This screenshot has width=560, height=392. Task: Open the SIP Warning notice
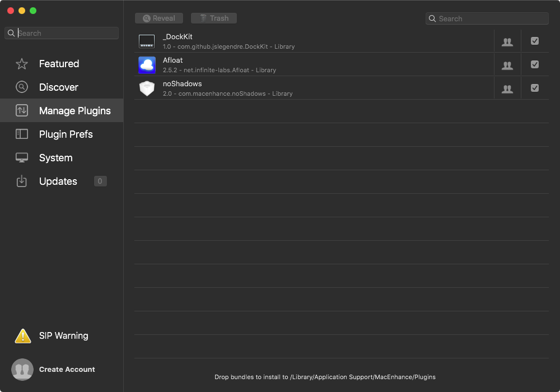pos(64,336)
